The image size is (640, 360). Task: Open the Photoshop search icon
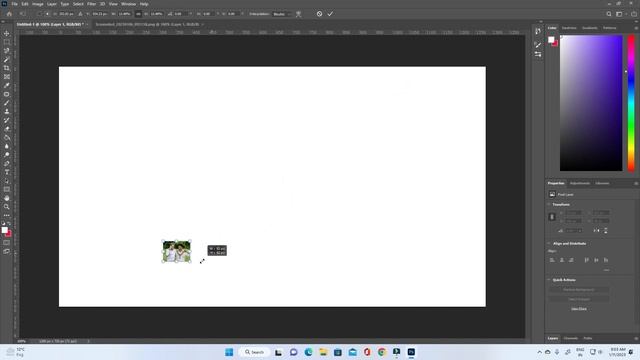click(x=609, y=14)
